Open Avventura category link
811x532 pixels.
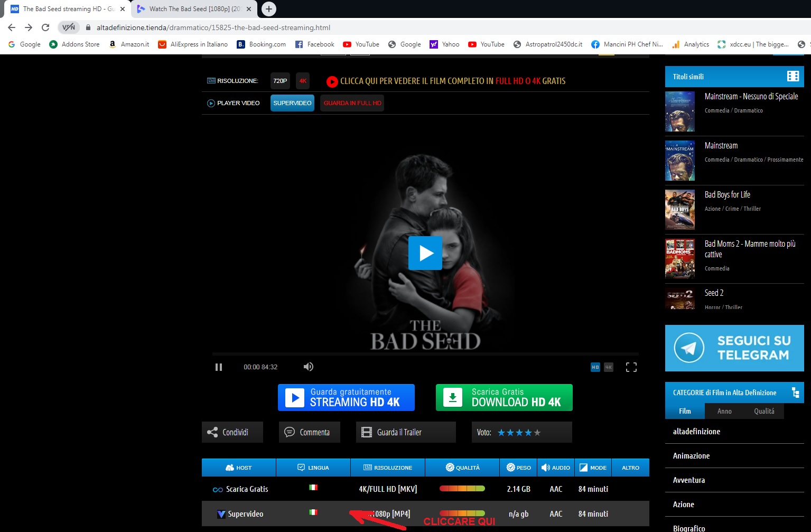click(689, 480)
